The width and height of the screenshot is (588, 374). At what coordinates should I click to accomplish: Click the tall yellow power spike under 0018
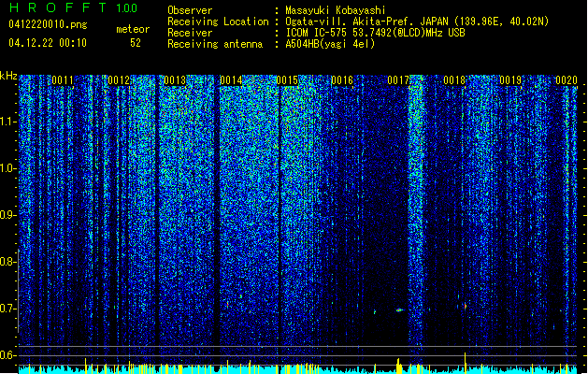465,362
